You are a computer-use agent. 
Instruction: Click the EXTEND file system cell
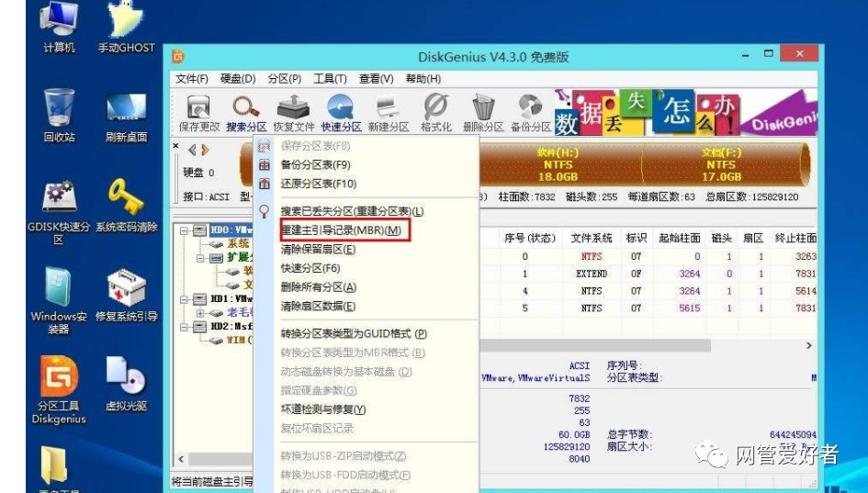coord(592,274)
